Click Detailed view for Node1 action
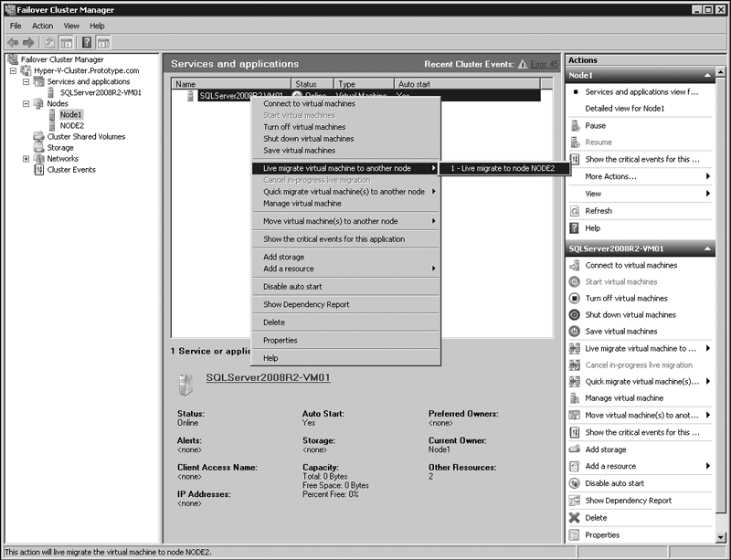Image resolution: width=731 pixels, height=560 pixels. [x=625, y=109]
